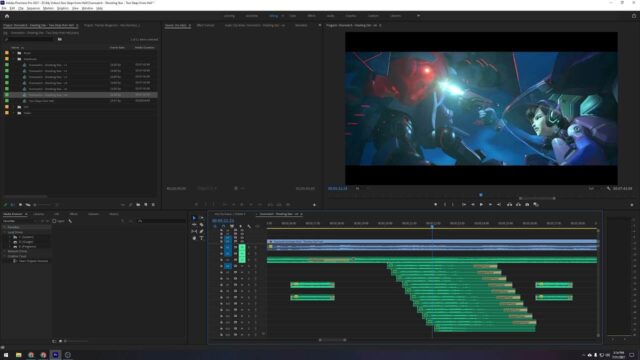Select the Hand tool

tap(194, 238)
